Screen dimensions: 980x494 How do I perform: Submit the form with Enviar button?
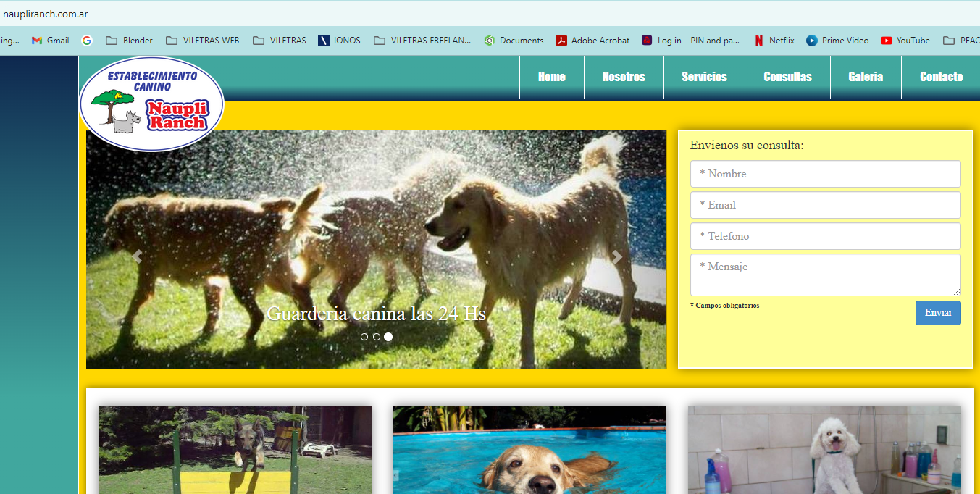[x=938, y=313]
